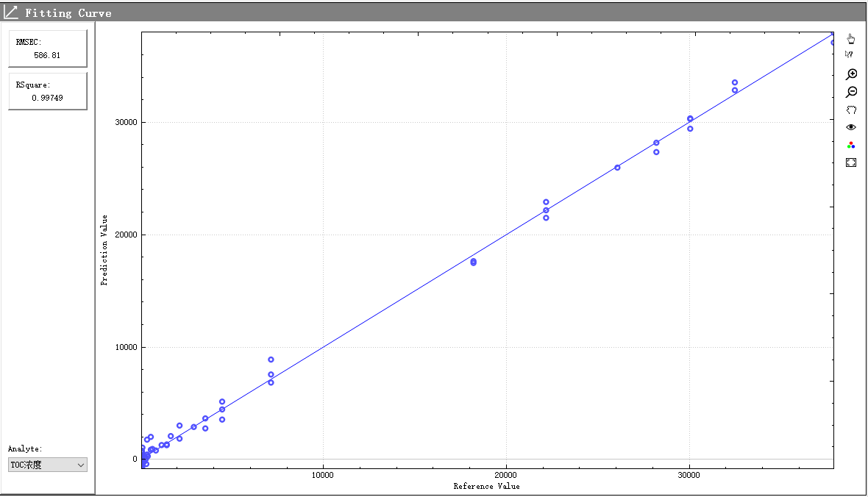
Task: Toggle the eye visibility icon
Action: [x=851, y=127]
